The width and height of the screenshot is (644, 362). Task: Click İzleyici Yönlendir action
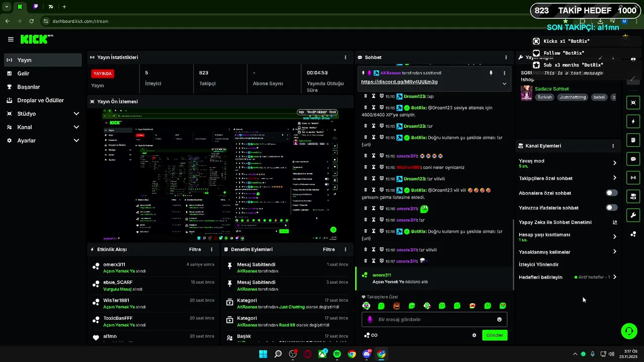pyautogui.click(x=538, y=264)
